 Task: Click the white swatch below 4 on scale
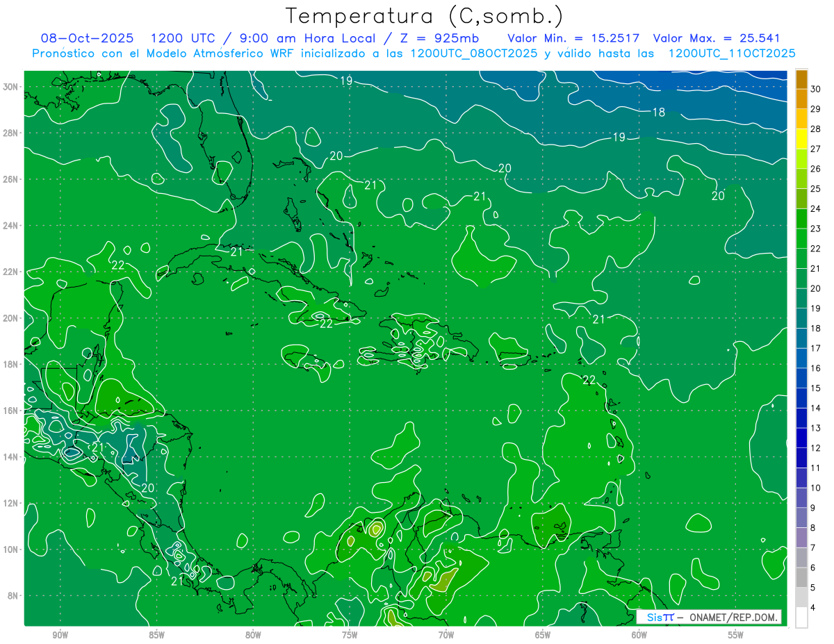coord(801,618)
